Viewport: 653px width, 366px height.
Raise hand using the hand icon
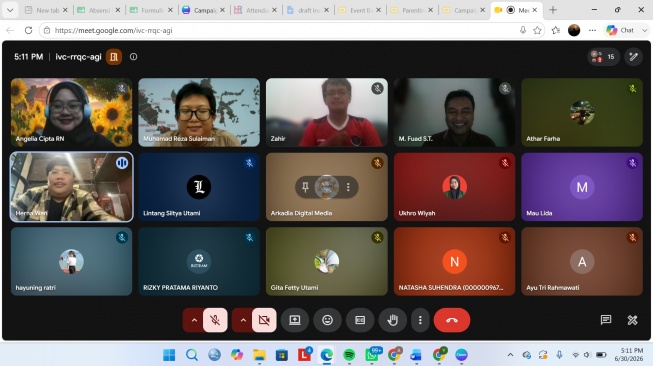click(392, 320)
